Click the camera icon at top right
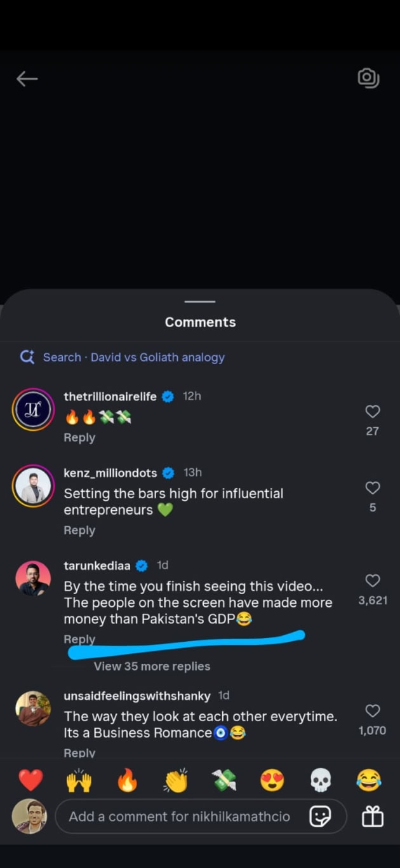 coord(369,78)
